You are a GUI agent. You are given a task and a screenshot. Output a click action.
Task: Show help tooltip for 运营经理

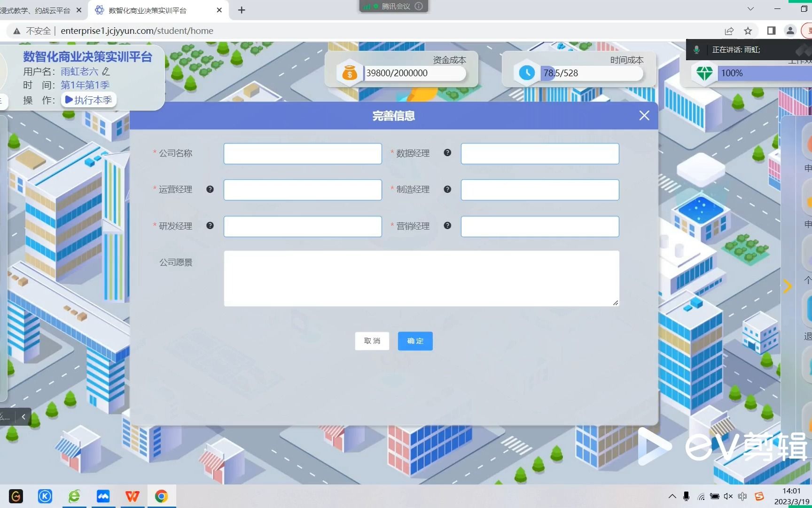210,189
